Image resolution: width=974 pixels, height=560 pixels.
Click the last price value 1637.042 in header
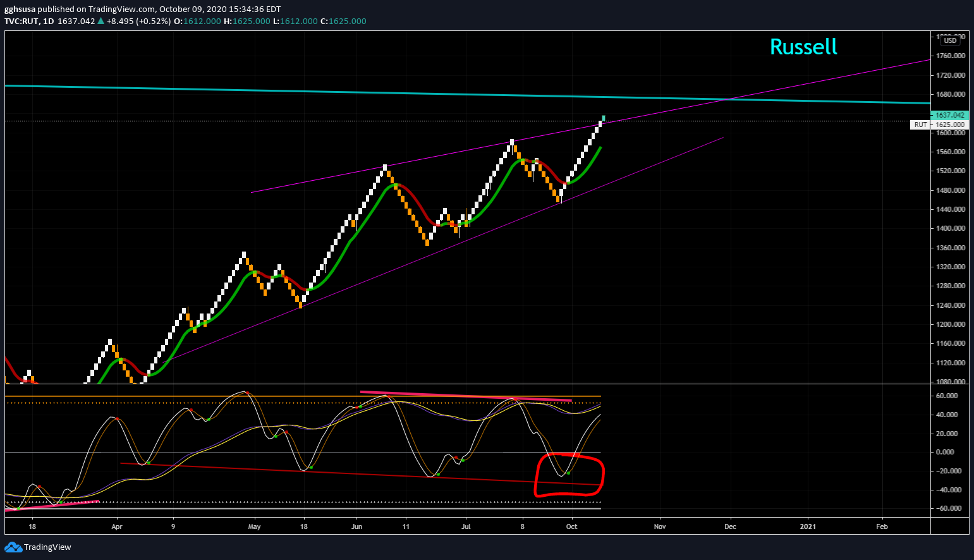[x=76, y=21]
